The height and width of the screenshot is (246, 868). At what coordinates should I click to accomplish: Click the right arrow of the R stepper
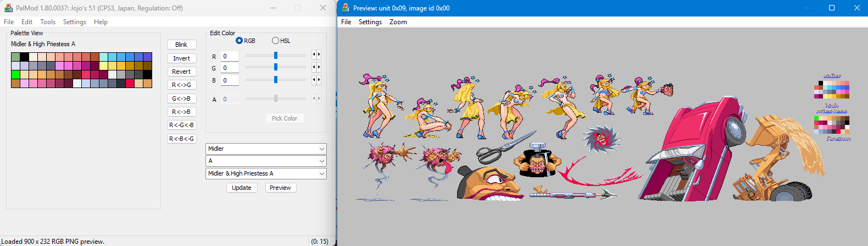tap(319, 55)
